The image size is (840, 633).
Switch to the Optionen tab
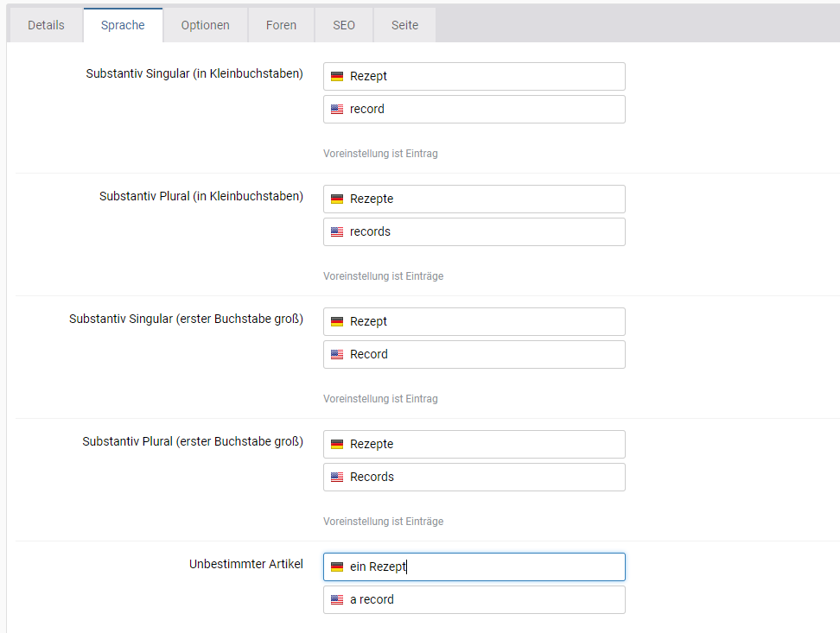205,25
